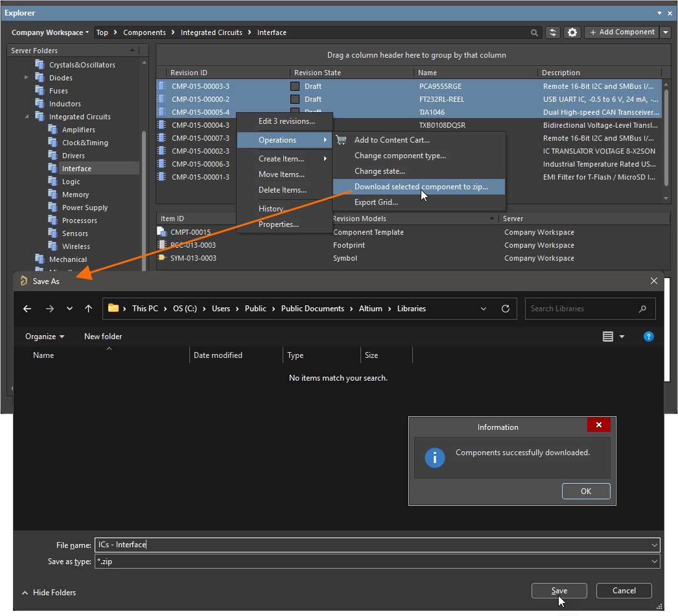Click the search magnifier icon in Explorer
678x616 pixels.
535,32
